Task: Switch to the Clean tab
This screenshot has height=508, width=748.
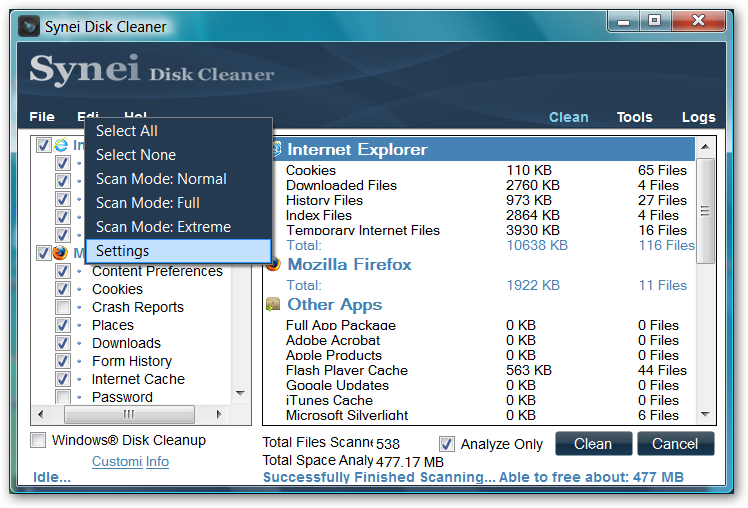Action: pyautogui.click(x=569, y=117)
